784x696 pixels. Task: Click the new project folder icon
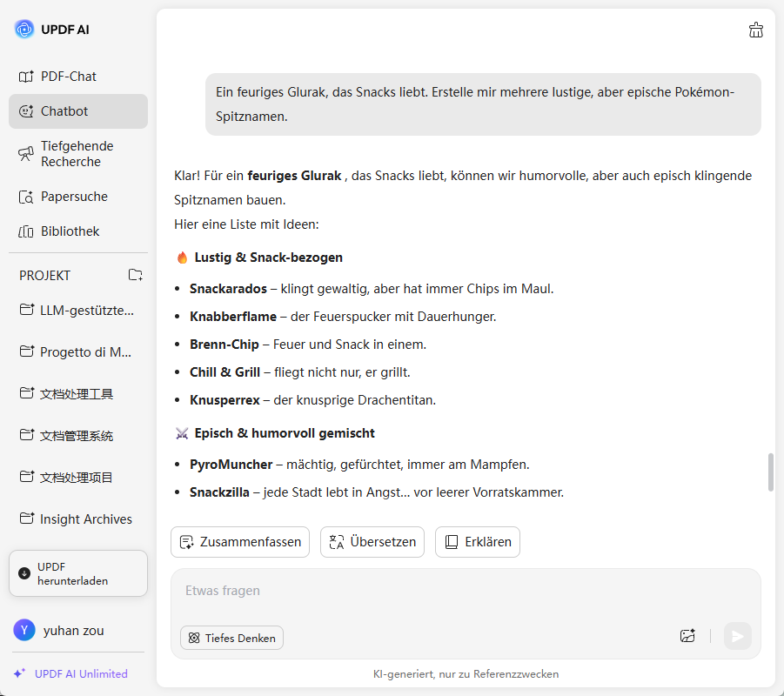click(x=136, y=275)
